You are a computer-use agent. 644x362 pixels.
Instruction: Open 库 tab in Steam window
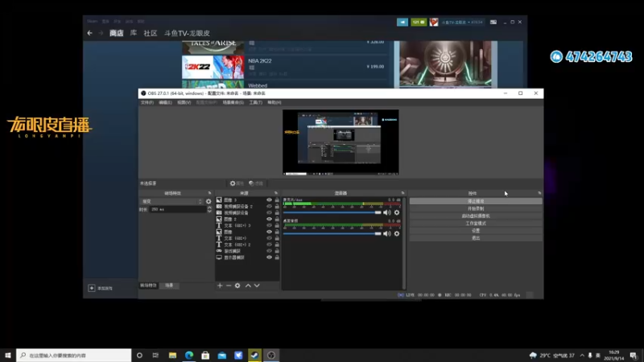tap(134, 33)
